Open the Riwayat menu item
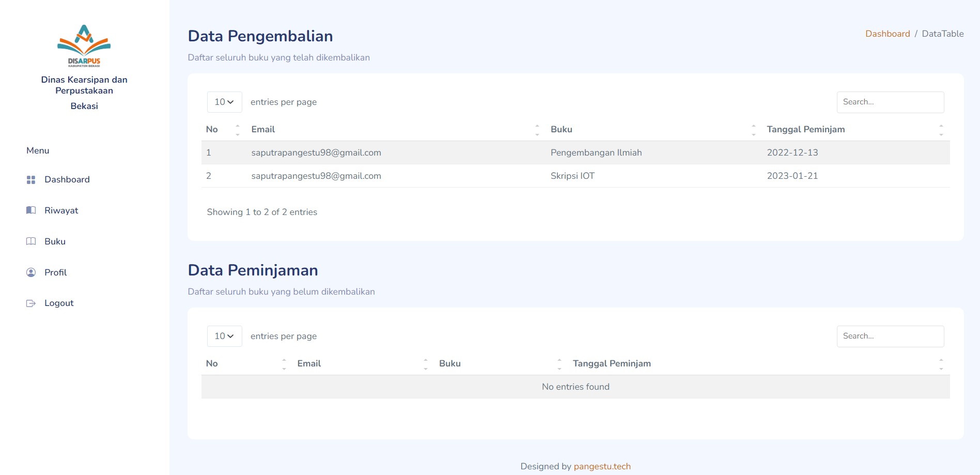Image resolution: width=980 pixels, height=475 pixels. pos(61,210)
